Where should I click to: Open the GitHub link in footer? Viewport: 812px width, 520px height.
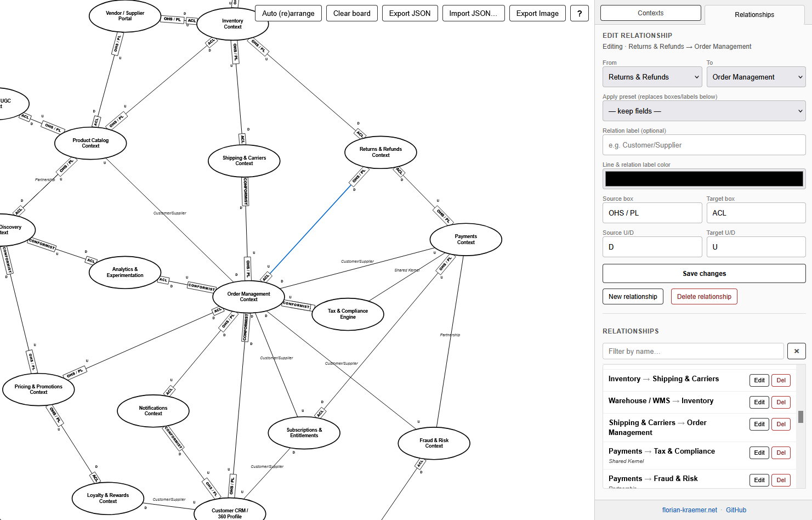(x=736, y=510)
